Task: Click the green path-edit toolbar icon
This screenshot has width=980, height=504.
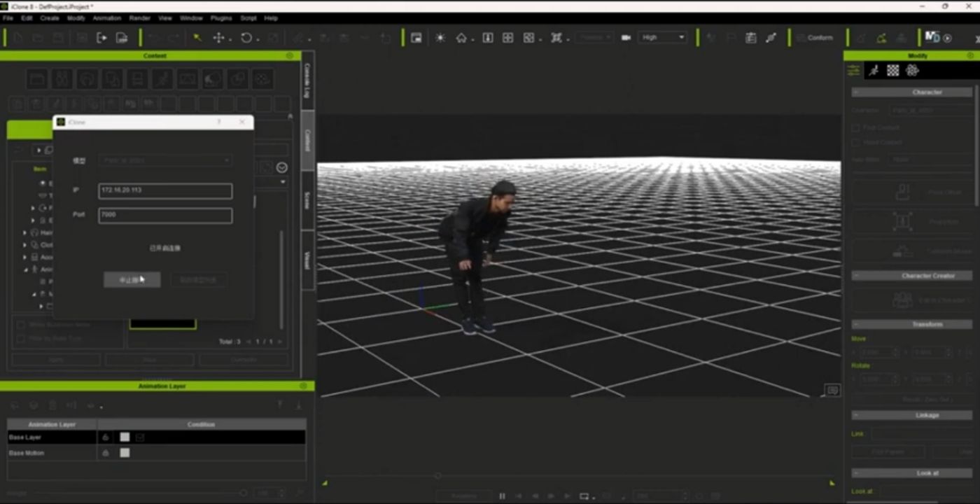Action: (881, 38)
